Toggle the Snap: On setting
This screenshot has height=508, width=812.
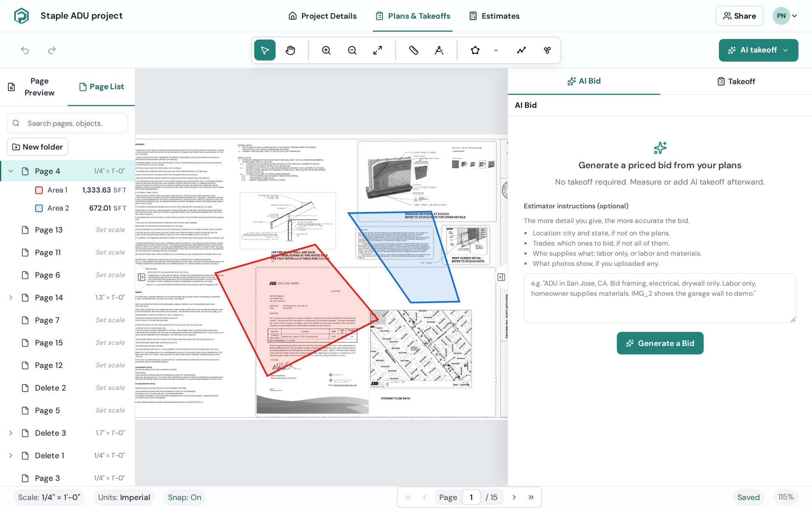point(185,497)
